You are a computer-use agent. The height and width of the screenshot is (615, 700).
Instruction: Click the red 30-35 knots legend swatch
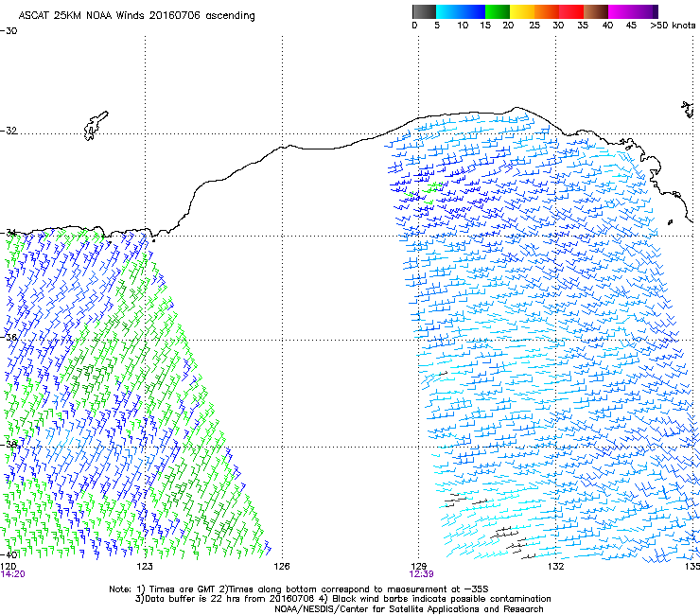pyautogui.click(x=571, y=11)
